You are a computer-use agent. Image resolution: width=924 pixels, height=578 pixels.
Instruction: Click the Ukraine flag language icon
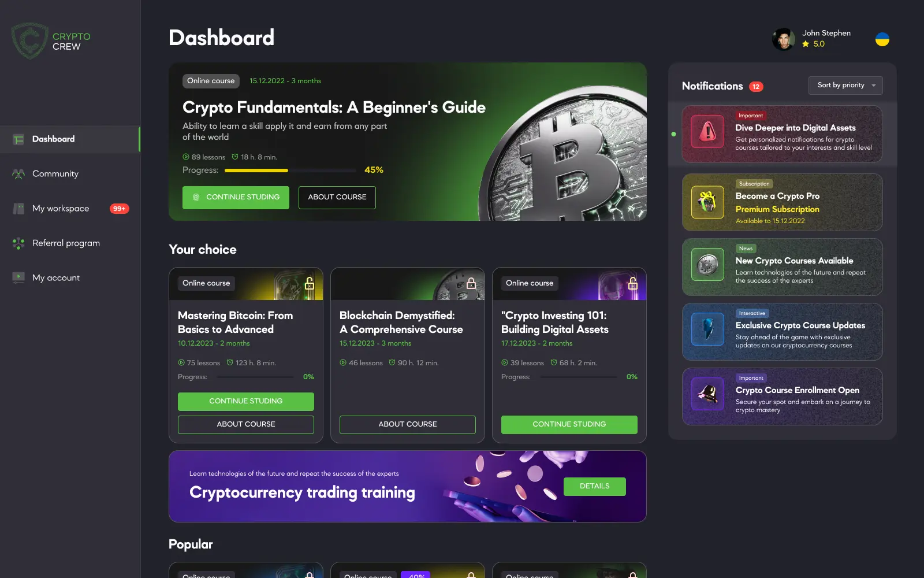pos(882,39)
